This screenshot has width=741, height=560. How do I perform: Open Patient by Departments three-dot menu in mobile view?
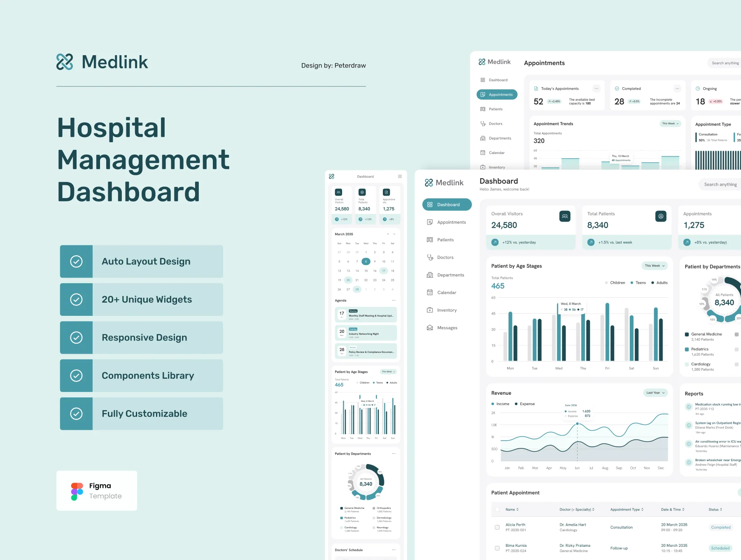click(394, 454)
